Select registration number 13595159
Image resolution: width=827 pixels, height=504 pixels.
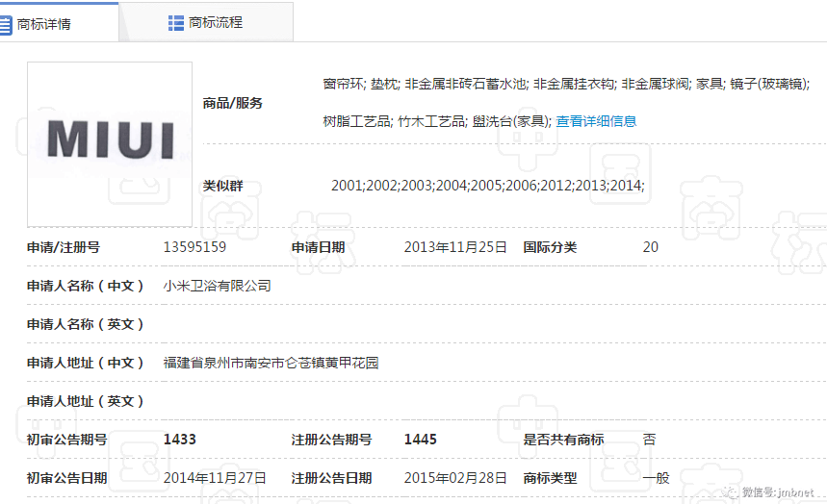click(x=194, y=247)
